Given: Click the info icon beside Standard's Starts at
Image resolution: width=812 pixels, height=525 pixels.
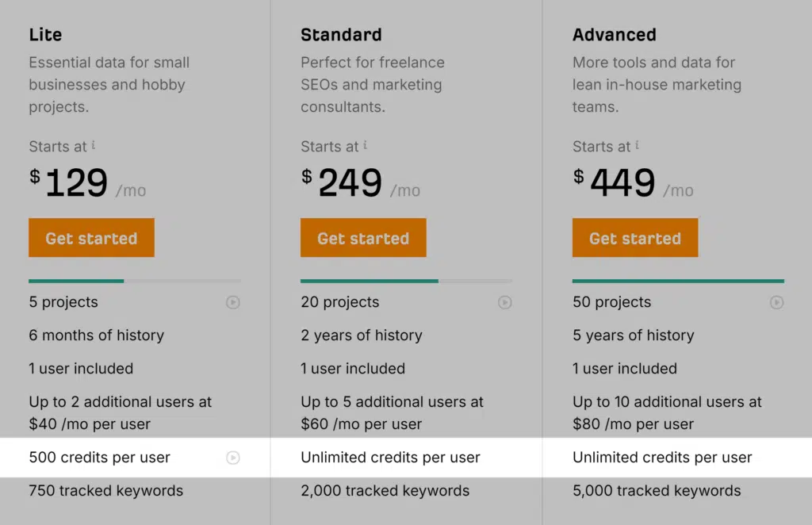Looking at the screenshot, I should click(x=365, y=145).
